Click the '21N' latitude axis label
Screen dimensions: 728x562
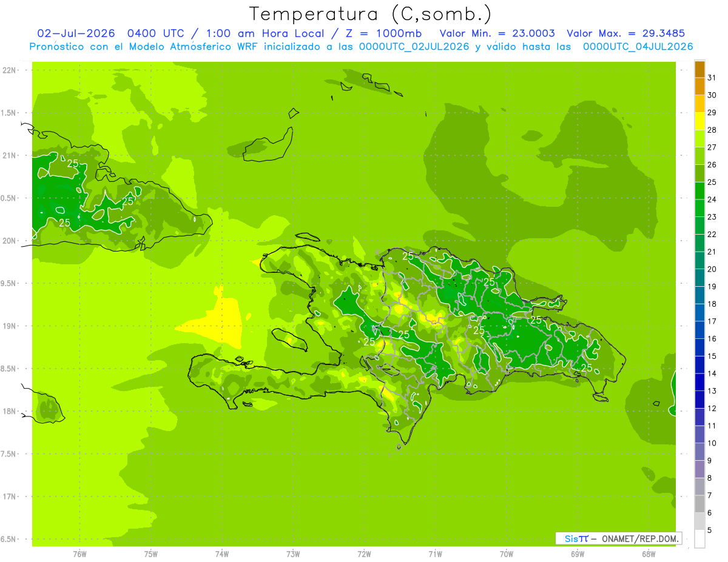(9, 155)
